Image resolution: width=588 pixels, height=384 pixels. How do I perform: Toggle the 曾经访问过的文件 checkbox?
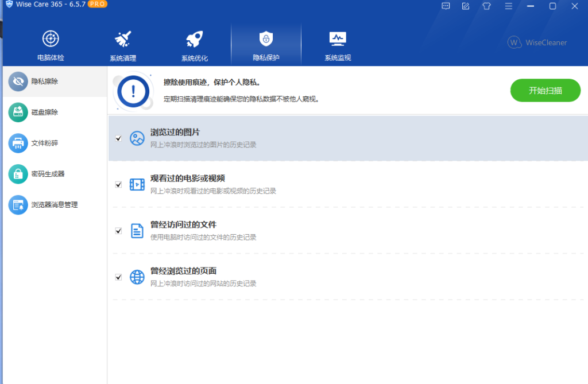click(x=118, y=231)
